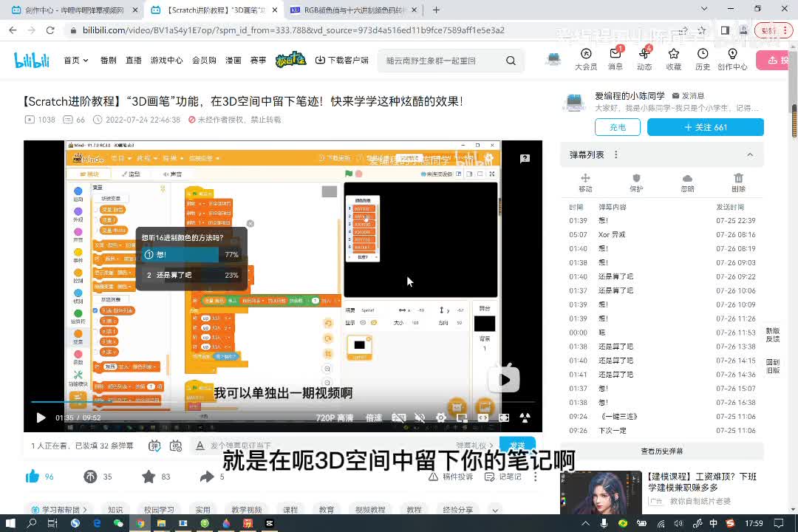Give coins with the coin icon
The image size is (798, 532).
coord(90,477)
